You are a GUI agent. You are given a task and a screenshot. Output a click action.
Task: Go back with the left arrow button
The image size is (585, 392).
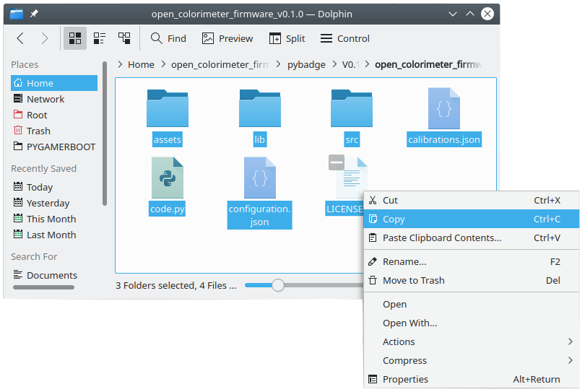coord(20,38)
